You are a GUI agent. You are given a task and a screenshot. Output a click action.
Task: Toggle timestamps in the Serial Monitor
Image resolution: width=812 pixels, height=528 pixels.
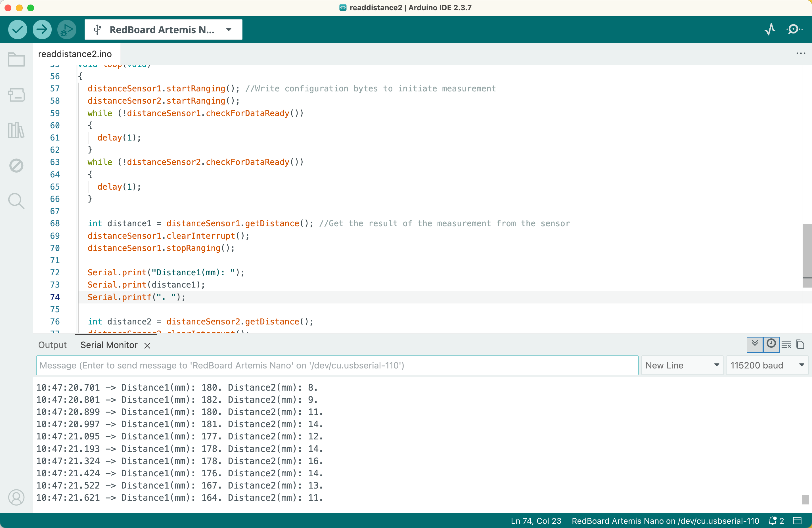(771, 345)
